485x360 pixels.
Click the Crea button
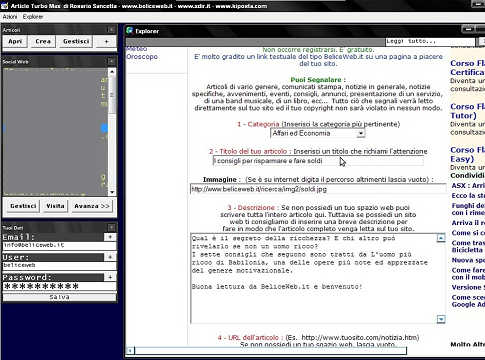43,41
